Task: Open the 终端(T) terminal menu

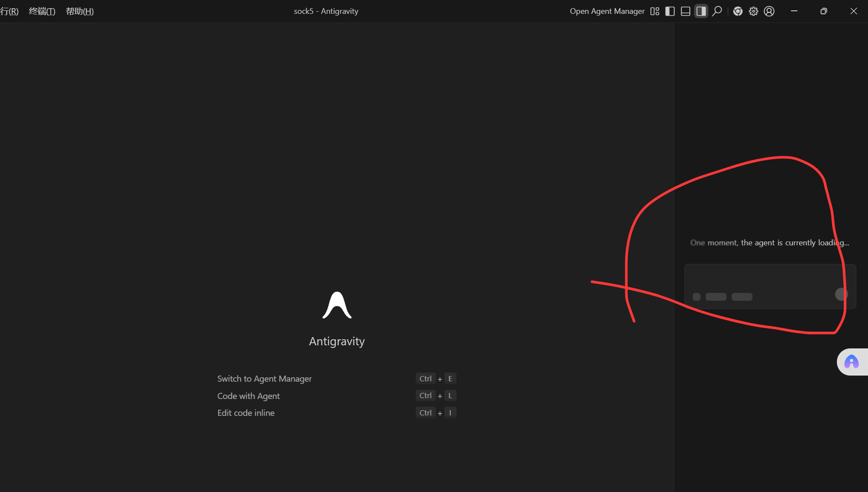Action: [x=42, y=11]
